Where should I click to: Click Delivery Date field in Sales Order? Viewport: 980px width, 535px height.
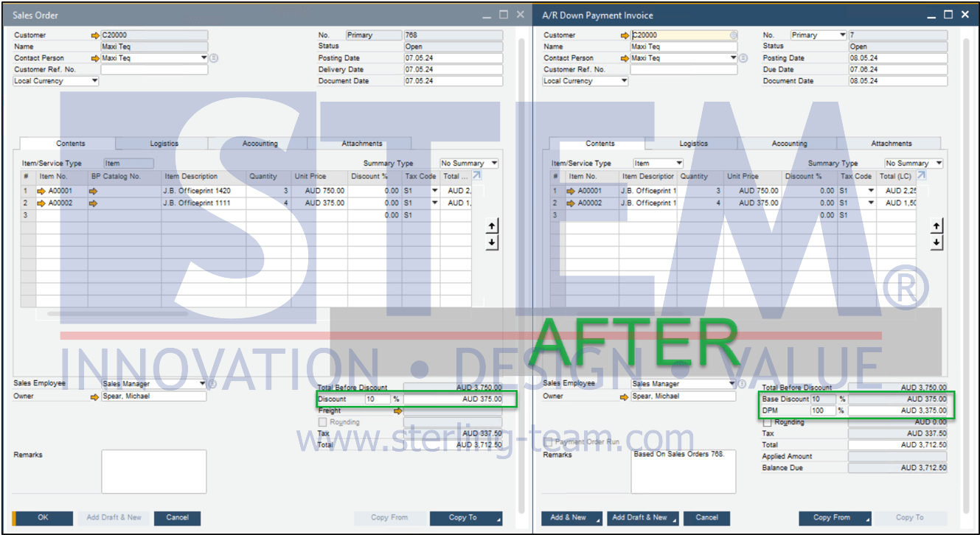click(x=453, y=70)
